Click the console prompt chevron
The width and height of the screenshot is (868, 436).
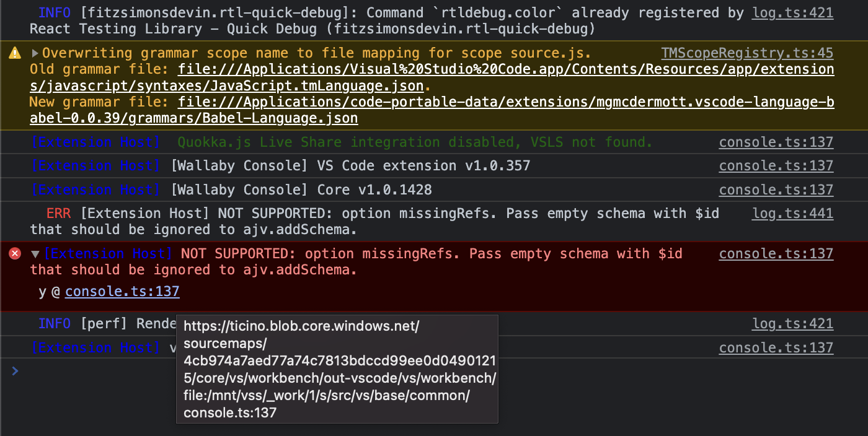point(15,372)
